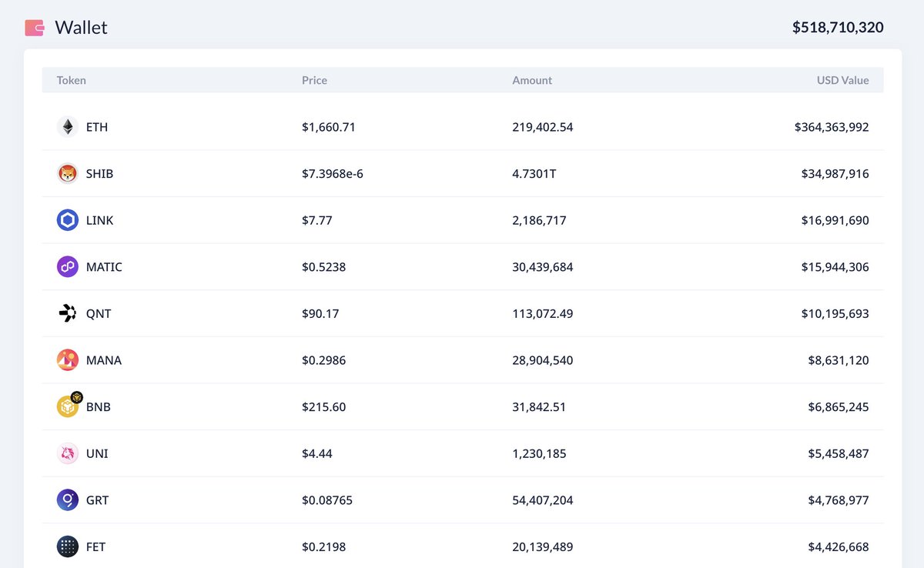
Task: Click the ETH price $1,660.71
Action: point(329,127)
